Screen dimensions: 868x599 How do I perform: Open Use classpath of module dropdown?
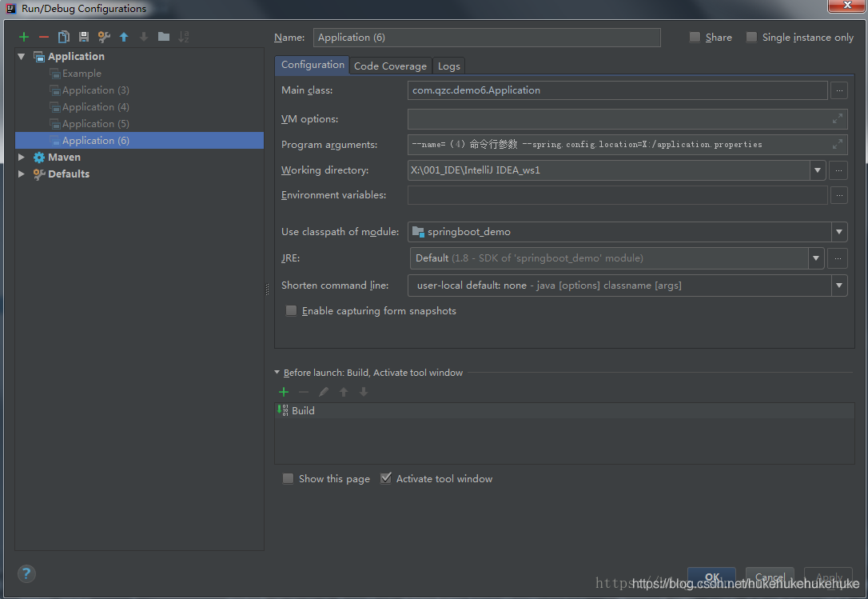click(839, 232)
